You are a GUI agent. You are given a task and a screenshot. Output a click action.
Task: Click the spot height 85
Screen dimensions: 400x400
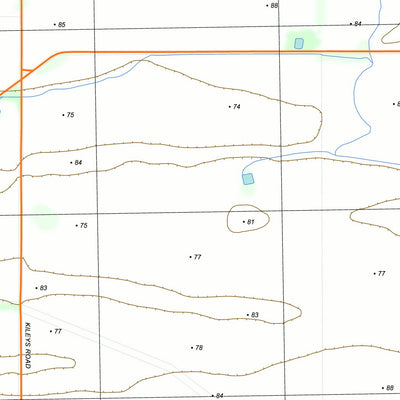[x=60, y=25]
